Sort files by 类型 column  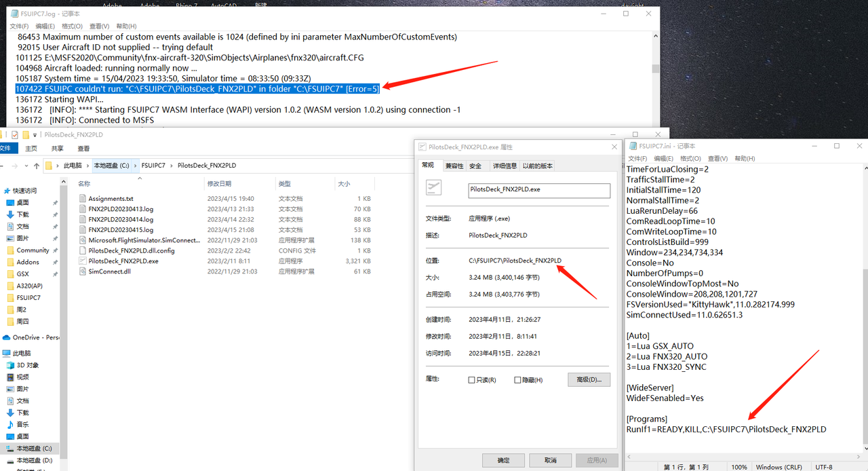284,184
